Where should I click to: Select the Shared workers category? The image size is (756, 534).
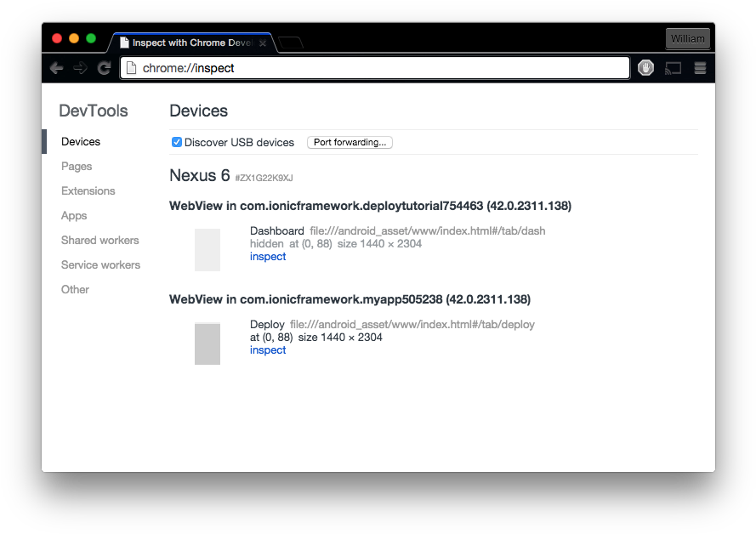(x=99, y=240)
